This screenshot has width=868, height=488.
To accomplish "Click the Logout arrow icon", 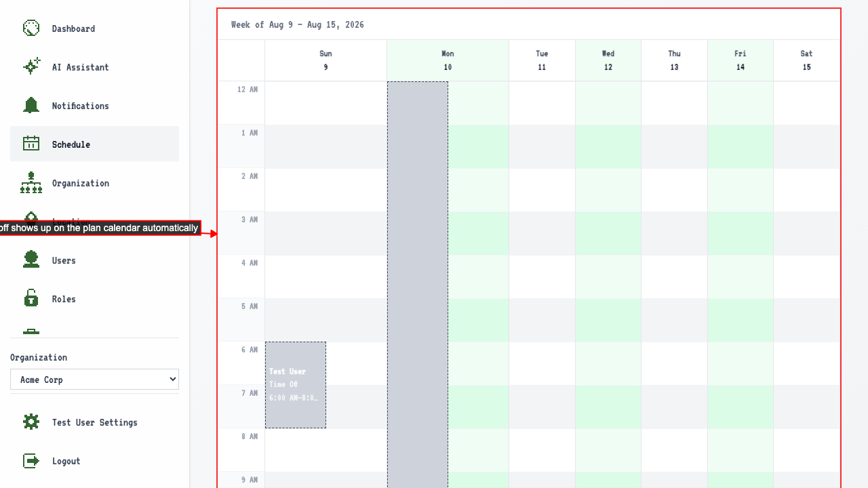I will point(31,460).
